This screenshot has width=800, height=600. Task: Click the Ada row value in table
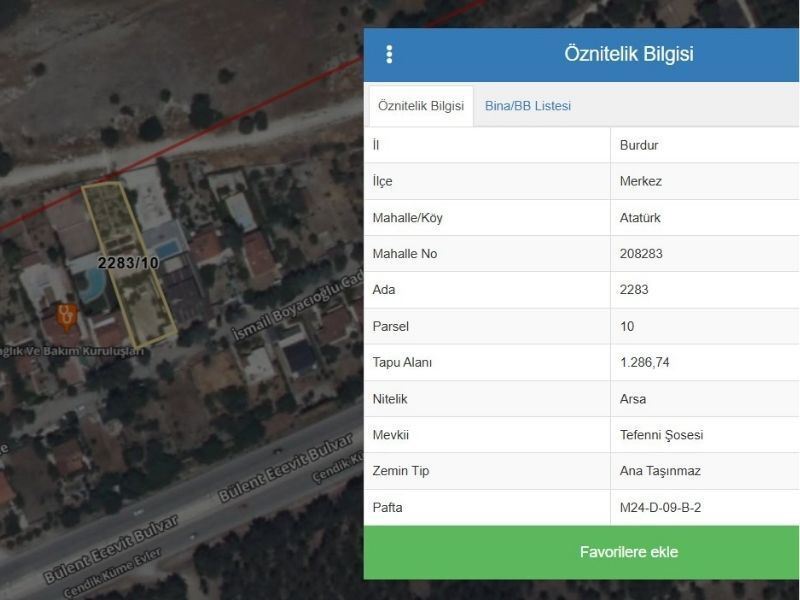tap(634, 290)
